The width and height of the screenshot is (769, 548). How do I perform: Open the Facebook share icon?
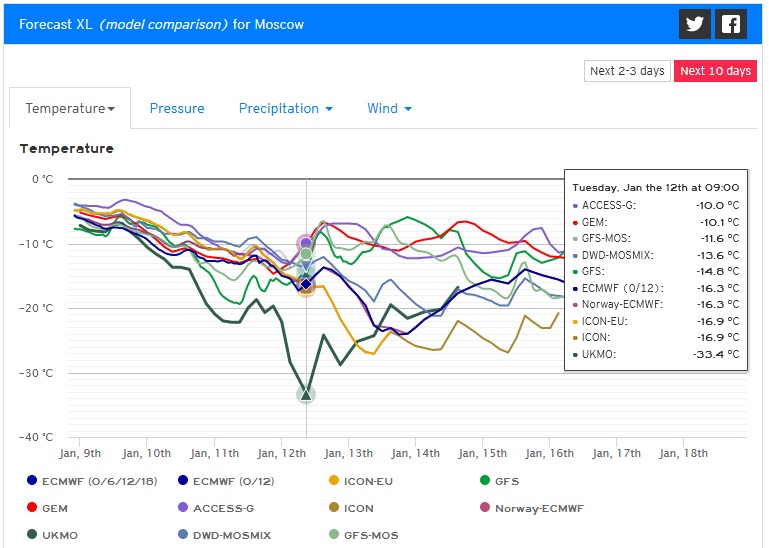[731, 24]
